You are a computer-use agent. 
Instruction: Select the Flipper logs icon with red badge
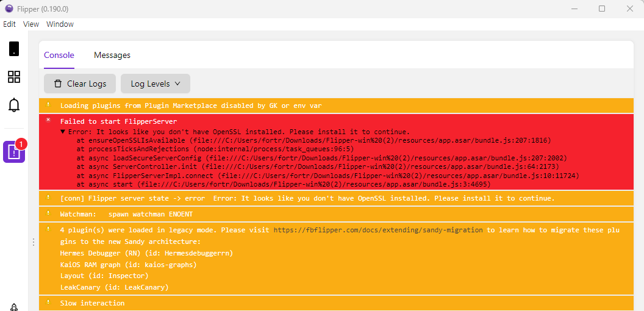[x=14, y=152]
